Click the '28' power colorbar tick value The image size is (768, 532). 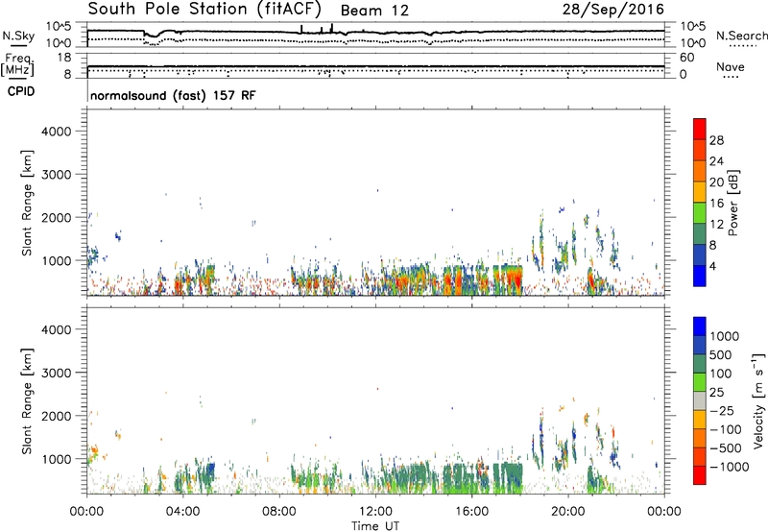(x=716, y=140)
